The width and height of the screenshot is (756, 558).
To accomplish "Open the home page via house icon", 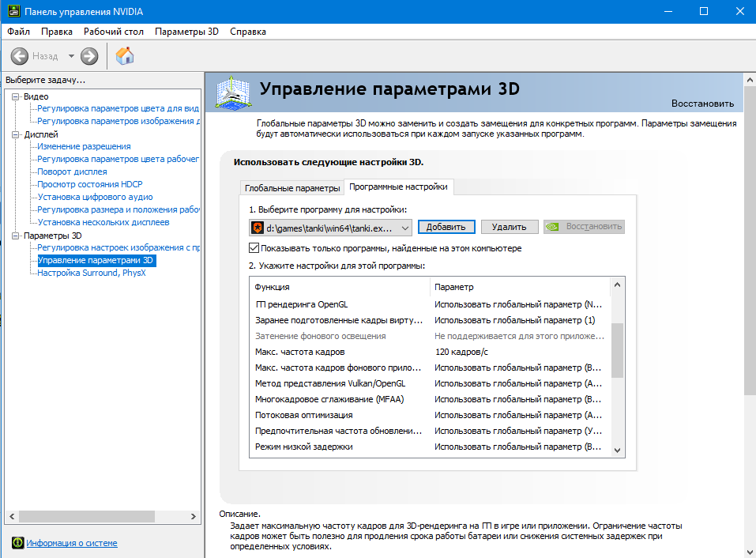I will [125, 56].
